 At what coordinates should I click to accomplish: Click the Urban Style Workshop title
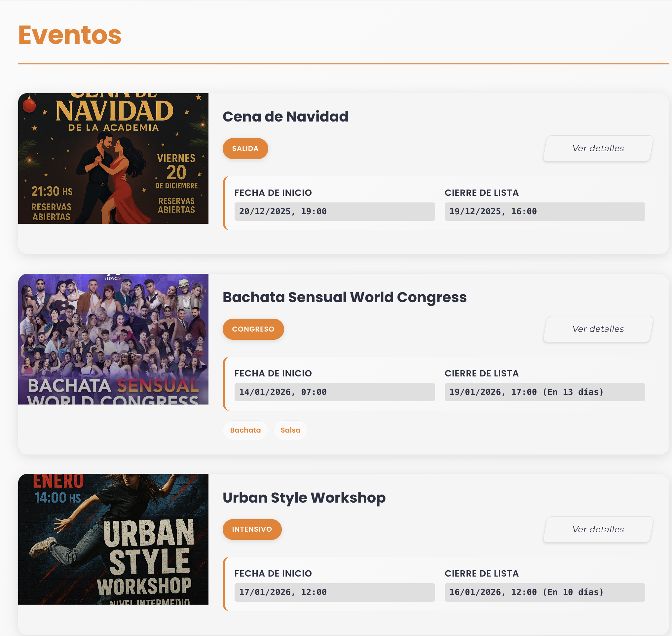(304, 498)
